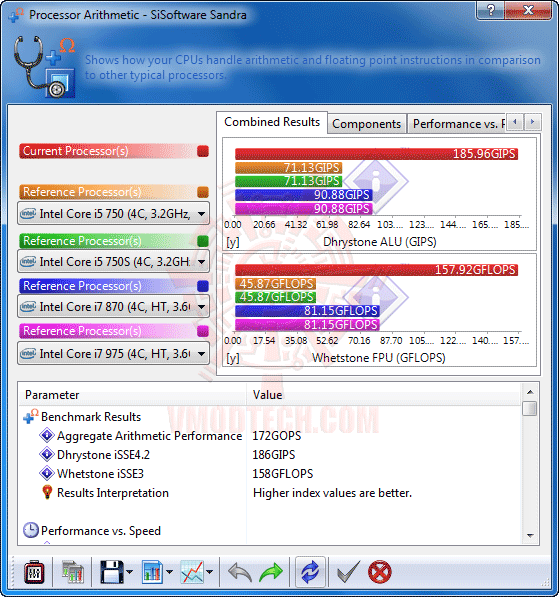The image size is (559, 597).
Task: Click the magenta reference processor color swatch
Action: [203, 331]
